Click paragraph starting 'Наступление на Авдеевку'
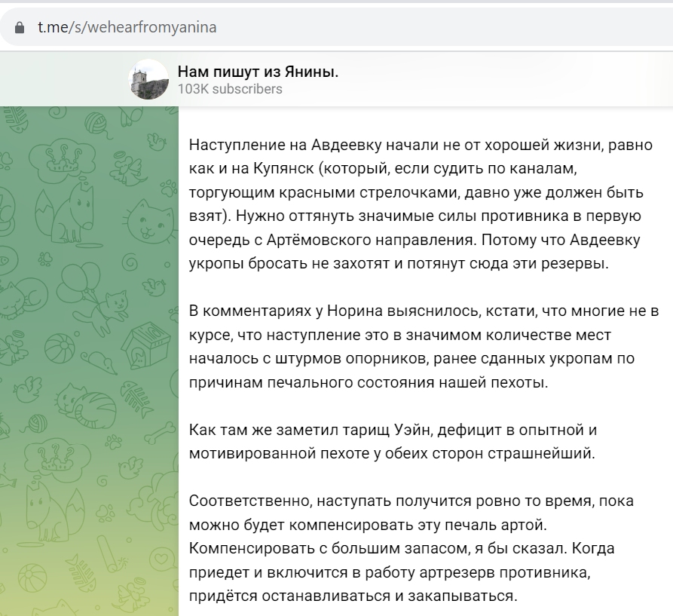The width and height of the screenshot is (673, 616). (x=421, y=204)
